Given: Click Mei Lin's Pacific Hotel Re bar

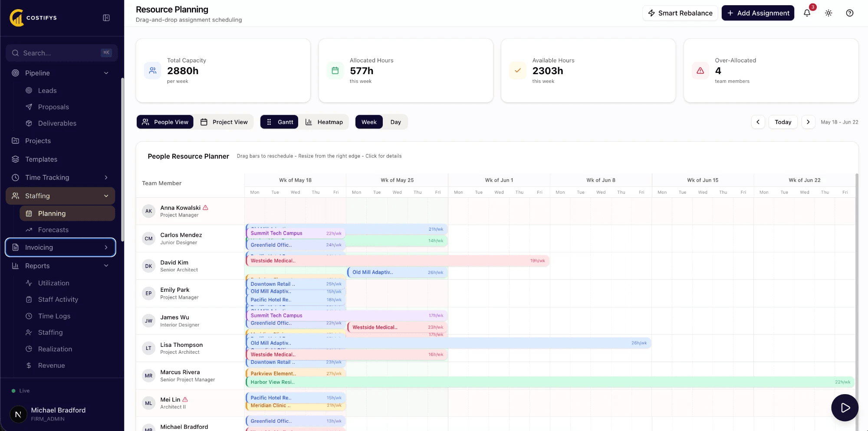Looking at the screenshot, I should point(296,398).
